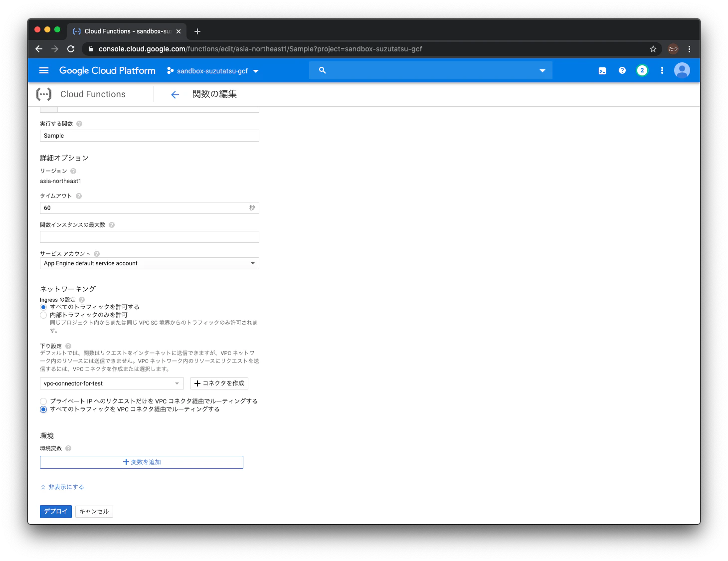Expand the search bar dropdown arrow
Viewport: 728px width, 561px height.
[543, 71]
